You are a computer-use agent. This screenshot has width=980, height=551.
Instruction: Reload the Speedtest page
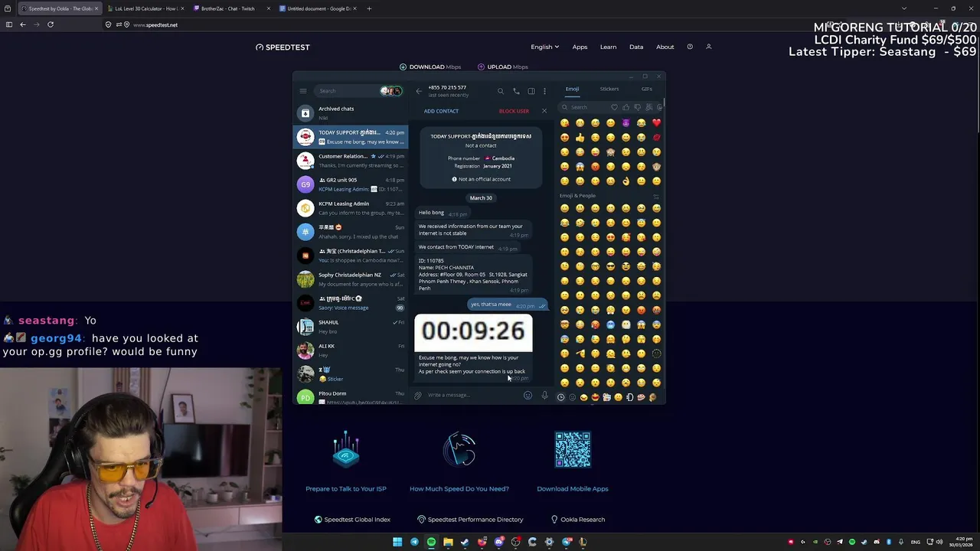tap(51, 24)
